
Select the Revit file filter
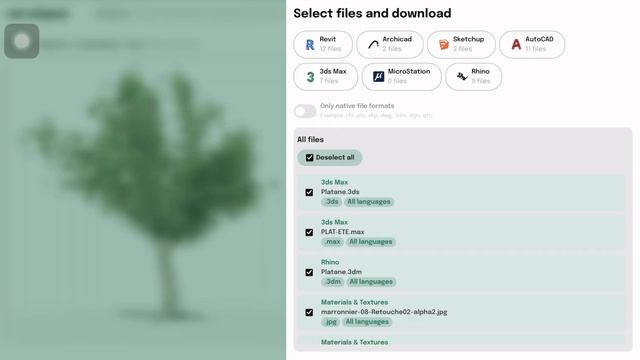click(323, 44)
